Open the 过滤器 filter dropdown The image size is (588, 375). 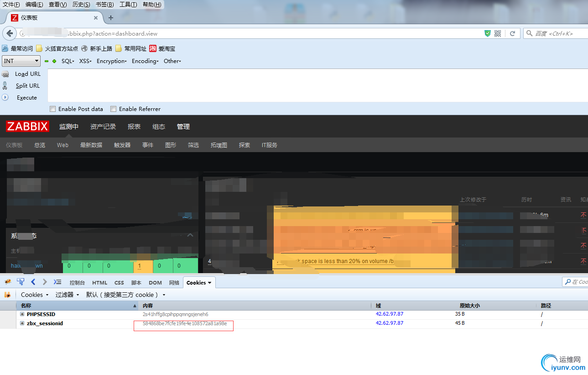(68, 295)
